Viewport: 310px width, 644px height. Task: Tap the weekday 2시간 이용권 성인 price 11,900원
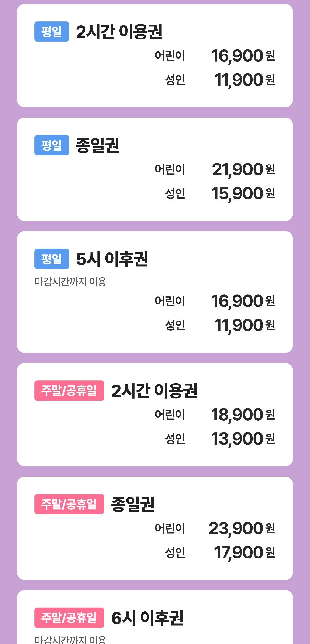[244, 80]
